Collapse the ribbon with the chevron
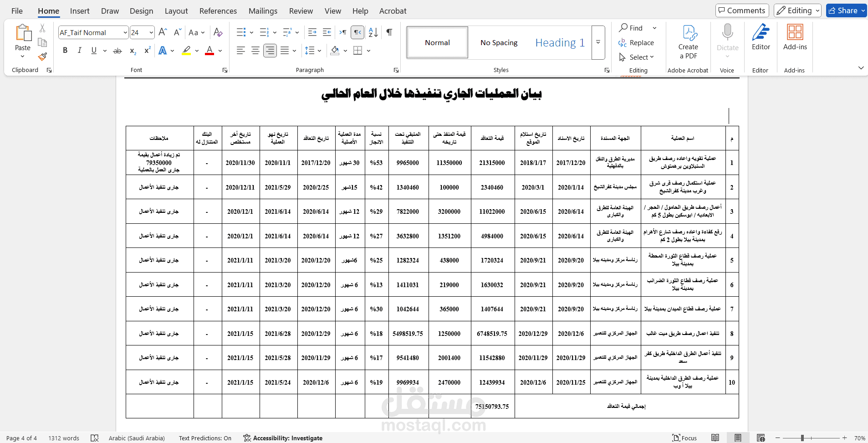868x443 pixels. [x=861, y=68]
